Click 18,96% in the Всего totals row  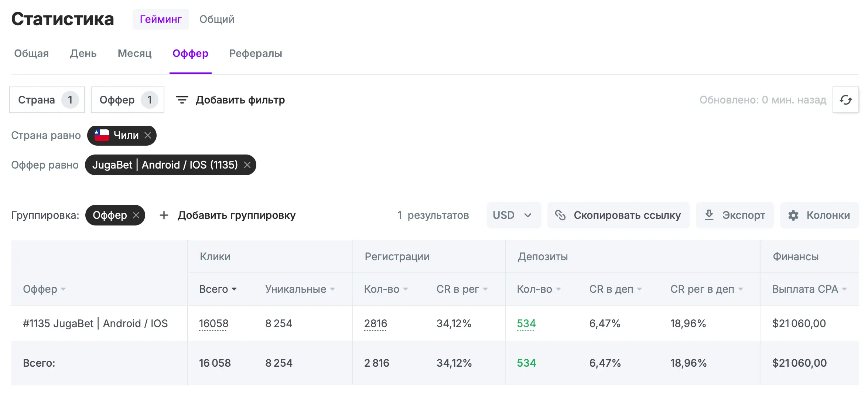coord(688,363)
